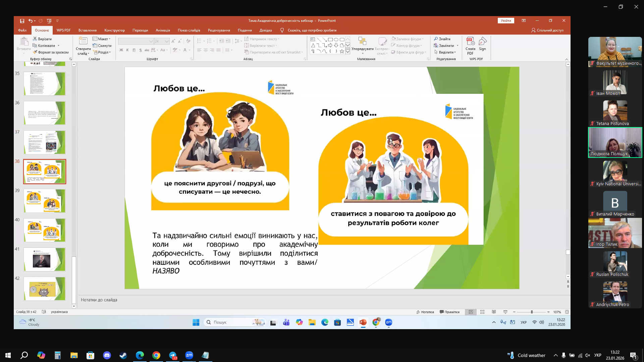Start Slide Show from status bar icon
644x362 pixels.
(505, 312)
